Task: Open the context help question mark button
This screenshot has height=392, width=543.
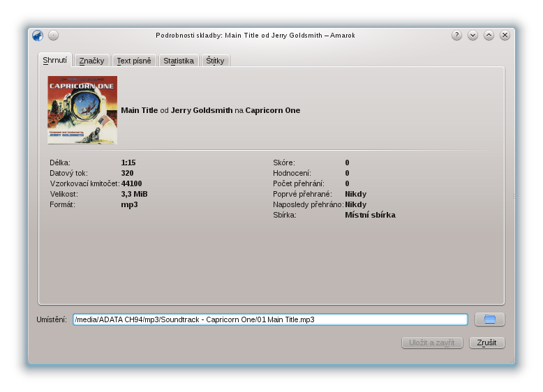Action: pos(456,36)
